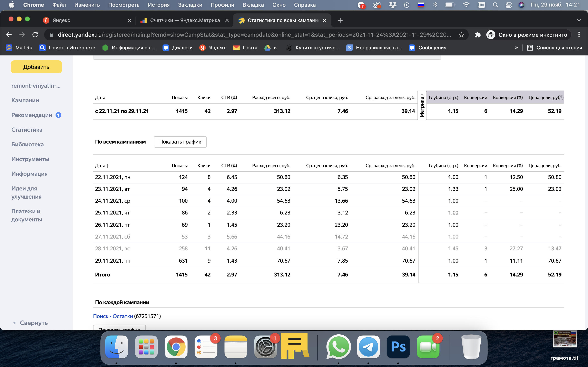
Task: Open Chrome three-dot menu
Action: pyautogui.click(x=579, y=35)
